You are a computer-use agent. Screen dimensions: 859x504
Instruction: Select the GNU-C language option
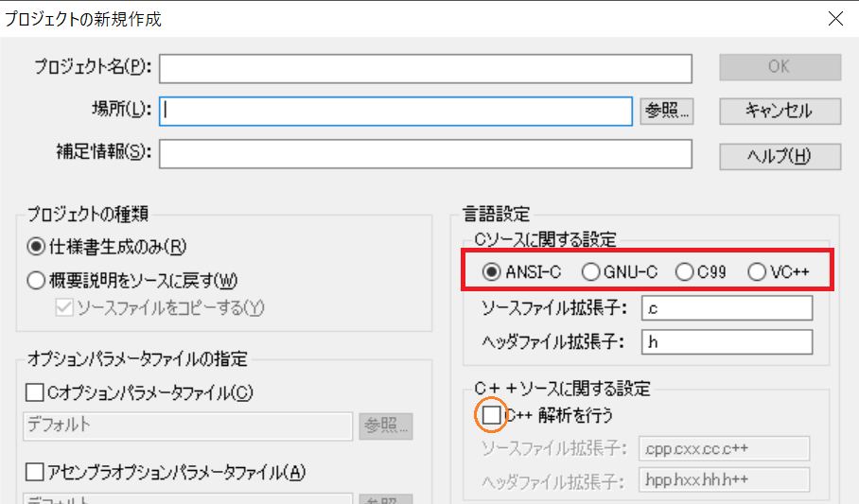coord(590,272)
